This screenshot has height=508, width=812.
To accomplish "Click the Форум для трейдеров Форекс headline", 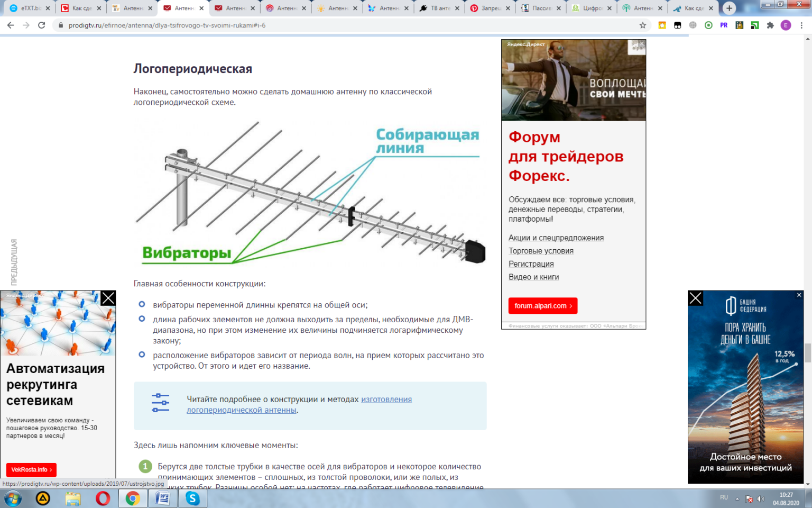I will pos(566,156).
